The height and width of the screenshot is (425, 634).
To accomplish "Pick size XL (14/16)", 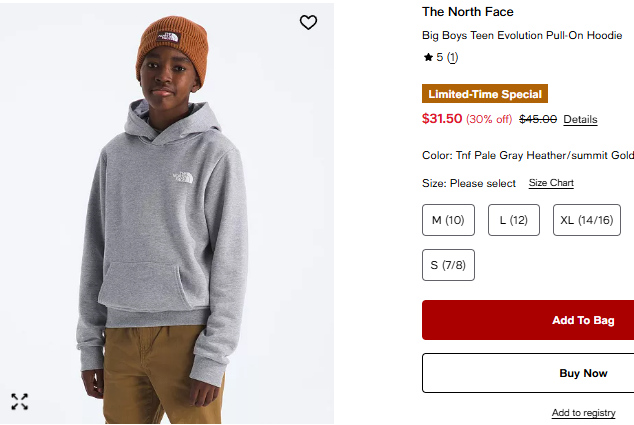I will pos(586,220).
